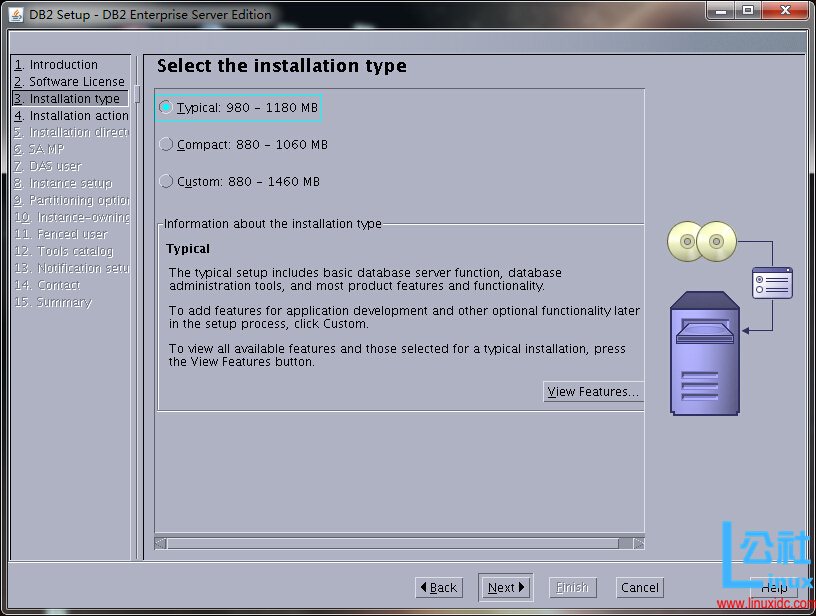
Task: Select the Typical installation radio button
Action: 166,108
